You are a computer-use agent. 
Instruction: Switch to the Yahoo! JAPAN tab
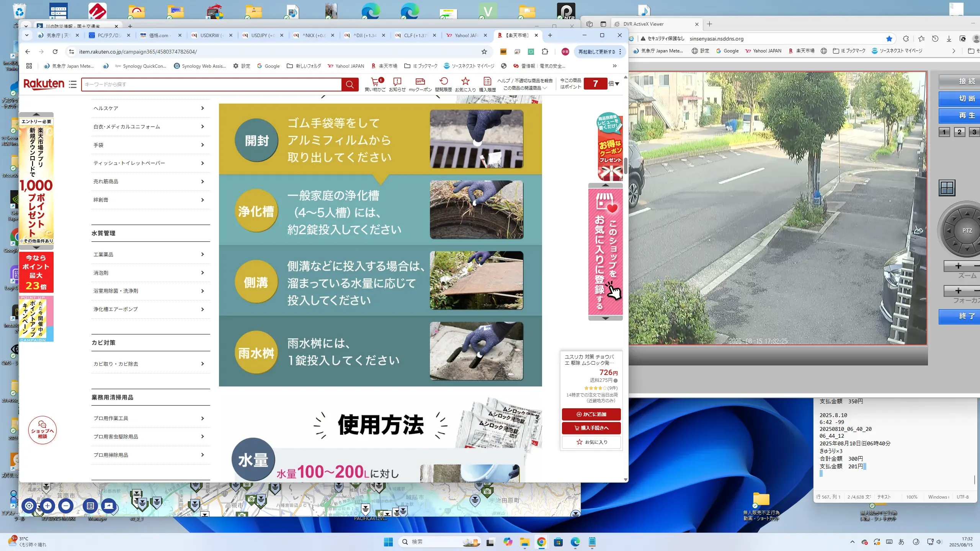point(465,35)
